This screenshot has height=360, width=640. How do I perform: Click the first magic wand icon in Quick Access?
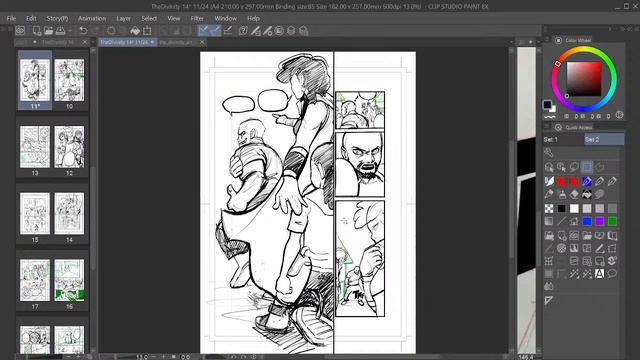pyautogui.click(x=574, y=273)
